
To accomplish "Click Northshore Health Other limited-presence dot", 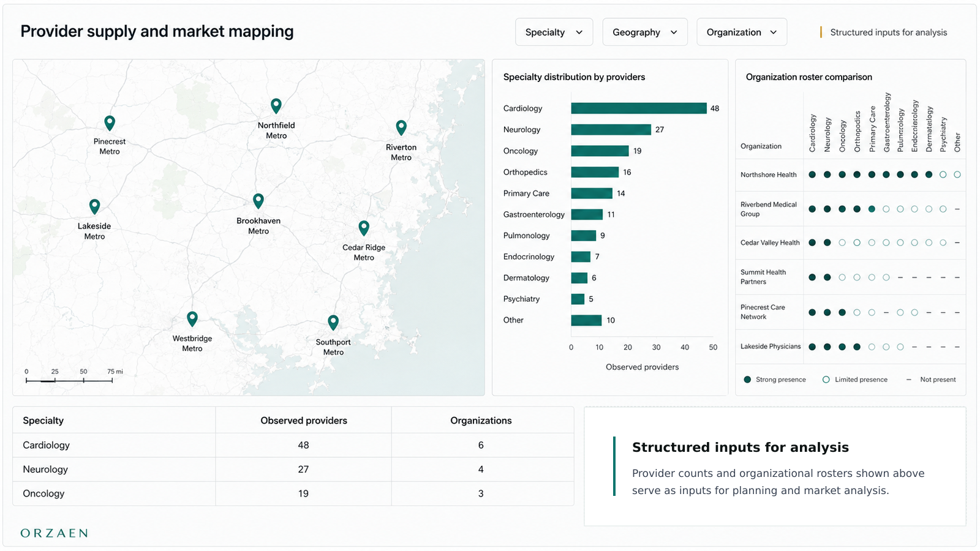I will point(957,174).
